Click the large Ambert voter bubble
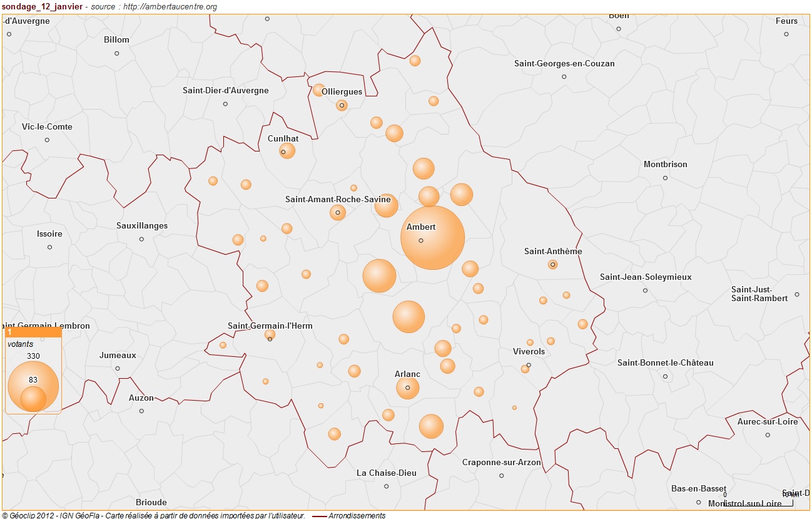 [x=432, y=238]
